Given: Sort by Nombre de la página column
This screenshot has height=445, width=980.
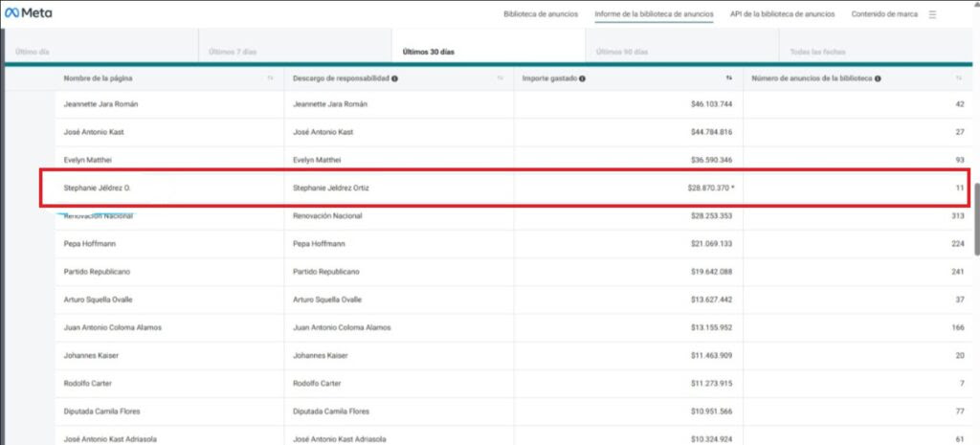Looking at the screenshot, I should (271, 78).
